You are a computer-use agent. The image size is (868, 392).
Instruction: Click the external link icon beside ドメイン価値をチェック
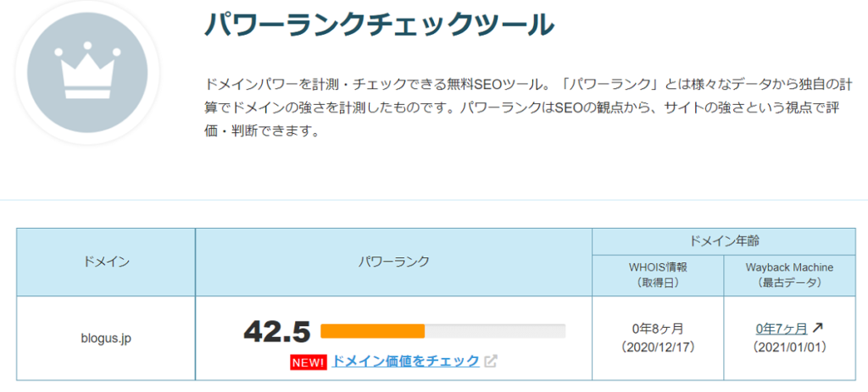pyautogui.click(x=491, y=362)
